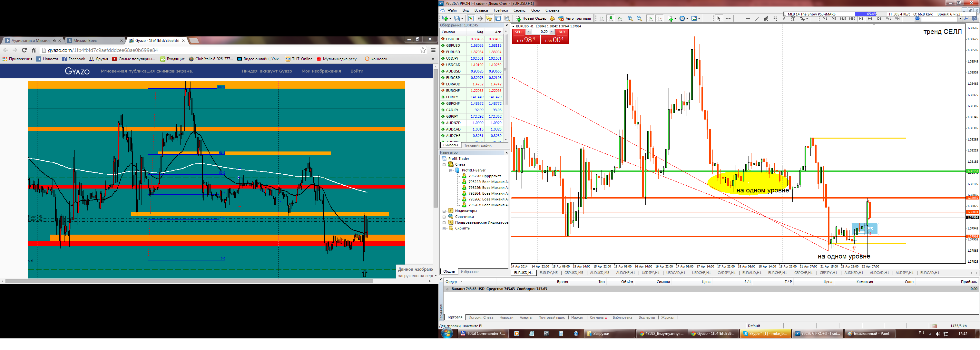
Task: Switch chart timeframe to M15
Action: coord(843,19)
